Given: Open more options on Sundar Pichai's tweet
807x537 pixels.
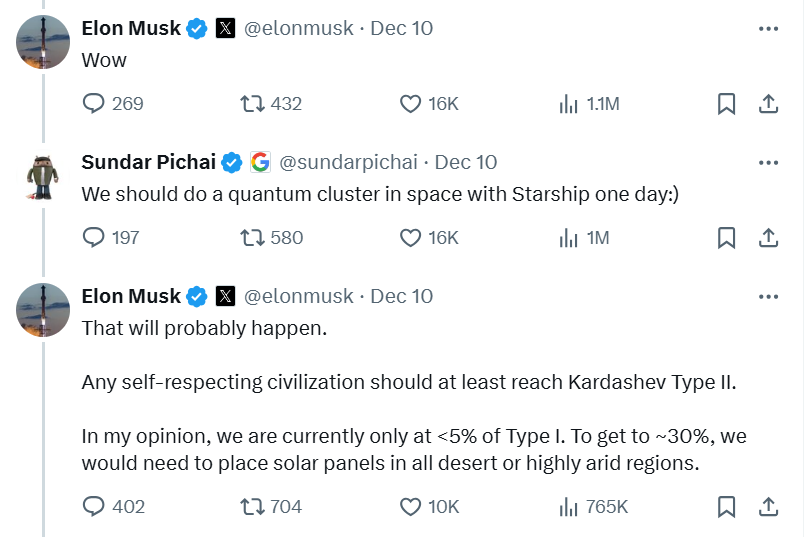Looking at the screenshot, I should (768, 162).
